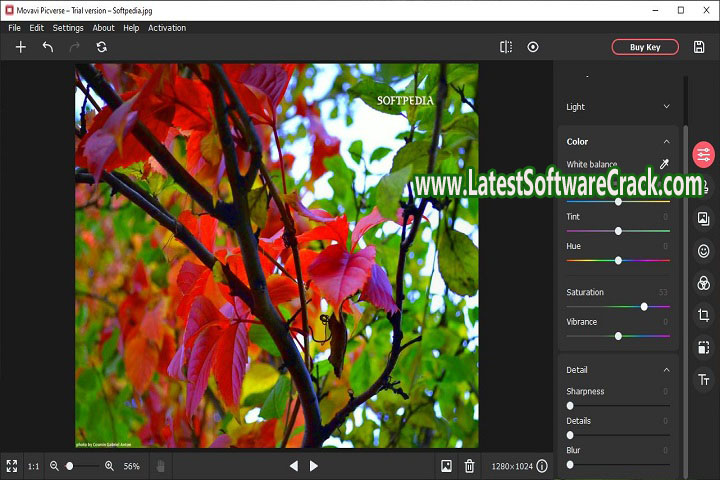
Task: Reset all changes with the revert icon
Action: coord(101,47)
